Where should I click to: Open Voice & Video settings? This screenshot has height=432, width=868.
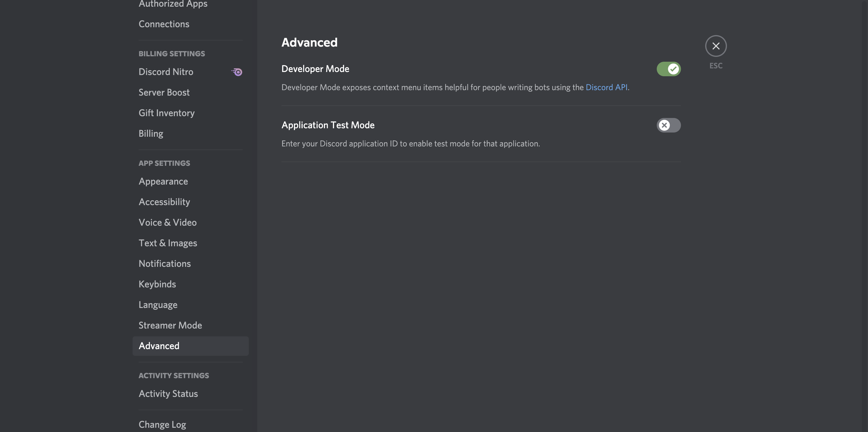[x=167, y=222]
